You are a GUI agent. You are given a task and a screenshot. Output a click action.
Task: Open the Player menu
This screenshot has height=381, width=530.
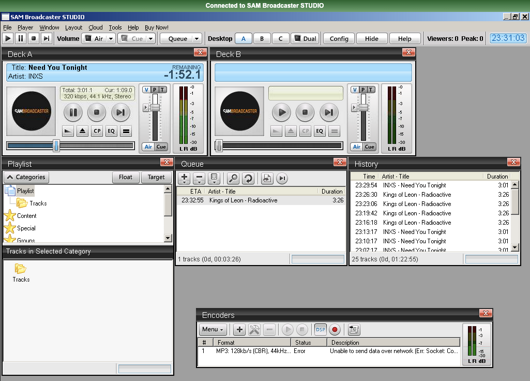pos(25,27)
